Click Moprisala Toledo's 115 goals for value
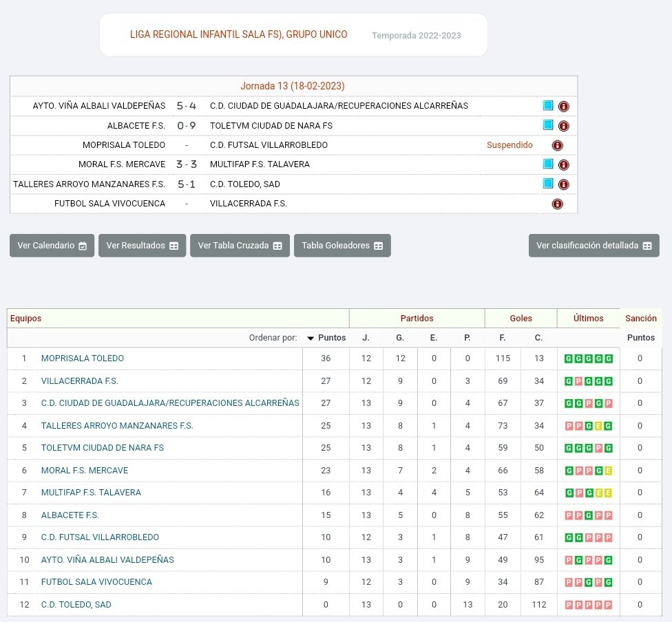672x622 pixels. 503,358
